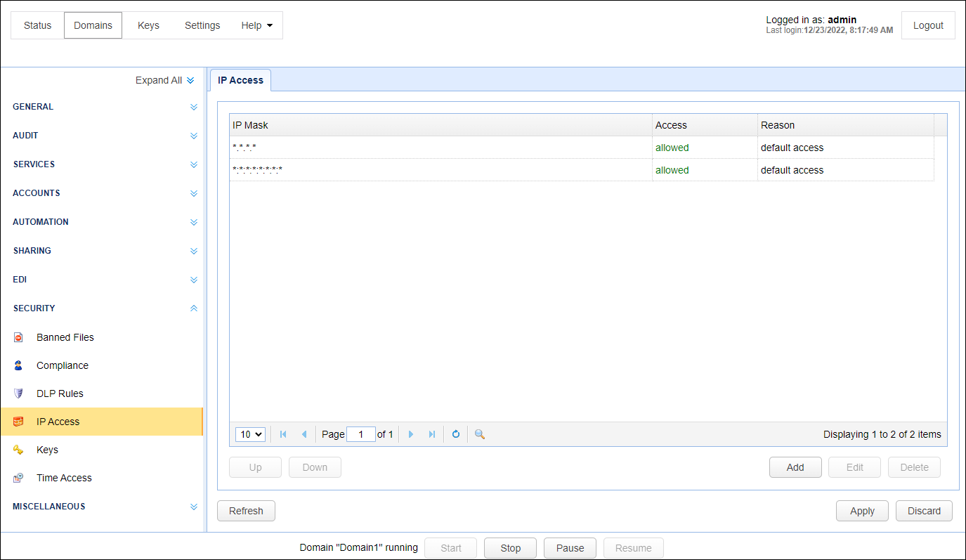This screenshot has height=560, width=966.
Task: Collapse the SECURITY section
Action: tap(194, 308)
